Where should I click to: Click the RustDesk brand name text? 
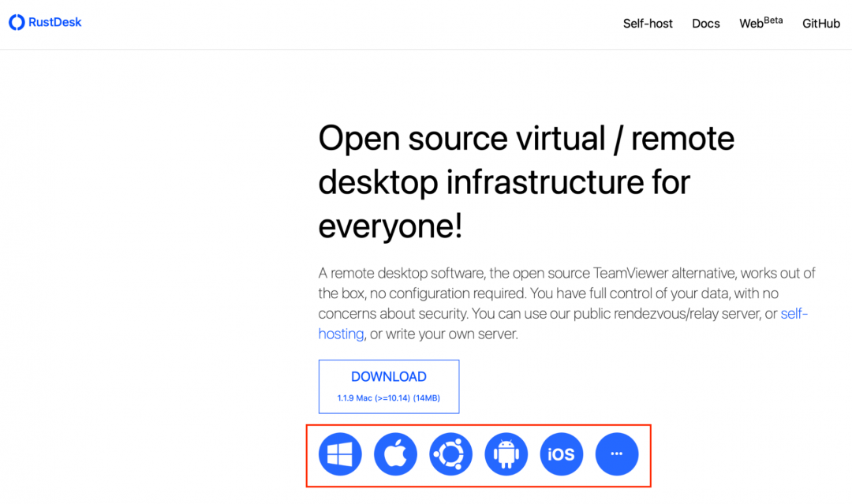click(54, 23)
